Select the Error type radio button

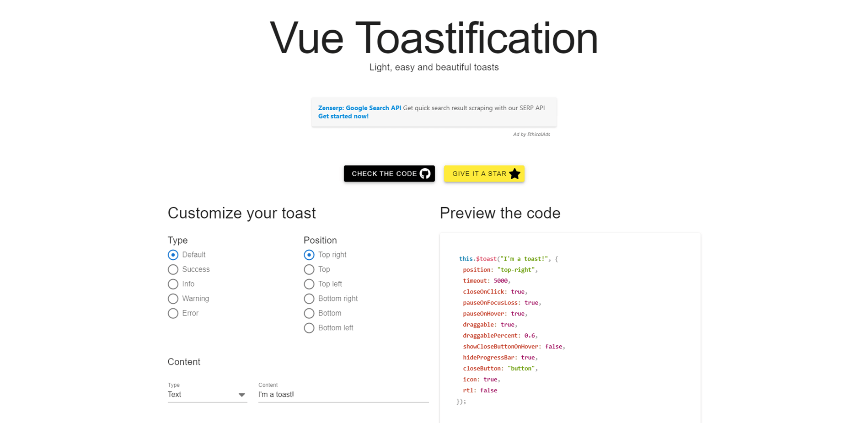tap(173, 313)
